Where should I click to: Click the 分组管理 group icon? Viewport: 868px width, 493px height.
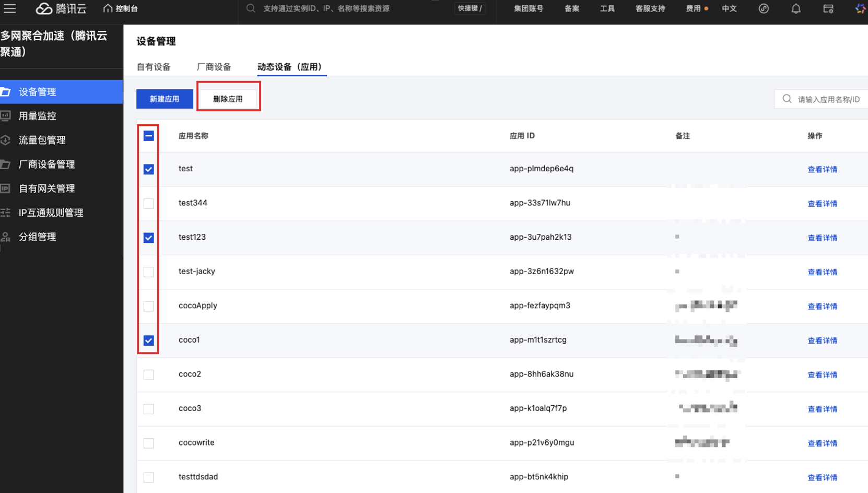[x=6, y=237]
